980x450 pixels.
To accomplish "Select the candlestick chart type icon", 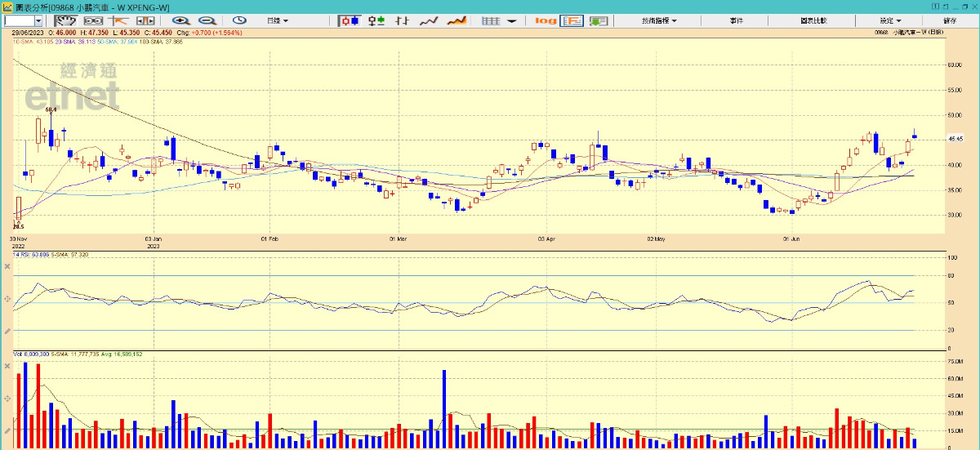I will [x=350, y=20].
